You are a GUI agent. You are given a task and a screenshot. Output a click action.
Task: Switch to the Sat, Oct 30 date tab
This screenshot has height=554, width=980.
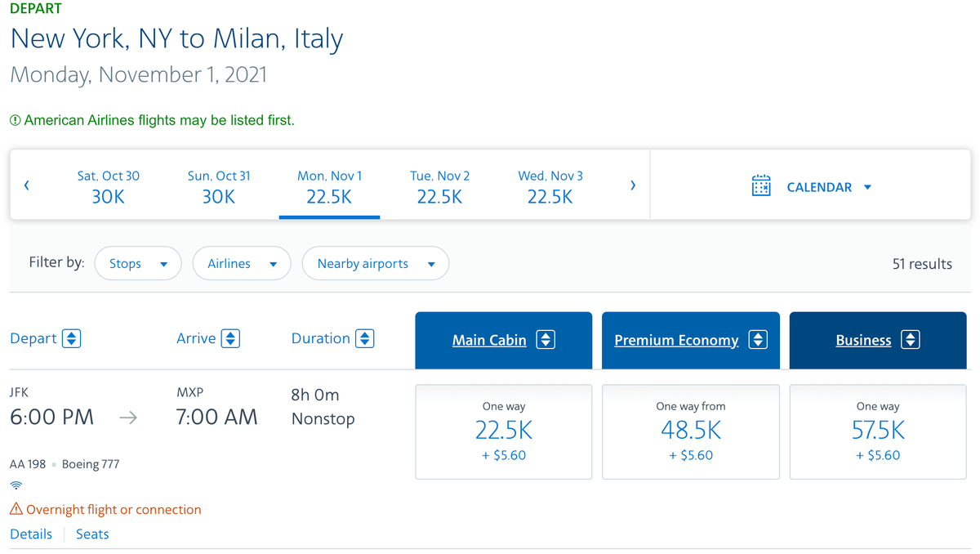(109, 185)
